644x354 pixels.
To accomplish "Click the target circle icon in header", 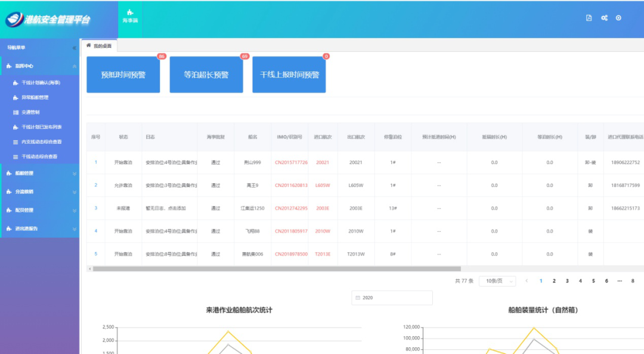I will coord(618,18).
